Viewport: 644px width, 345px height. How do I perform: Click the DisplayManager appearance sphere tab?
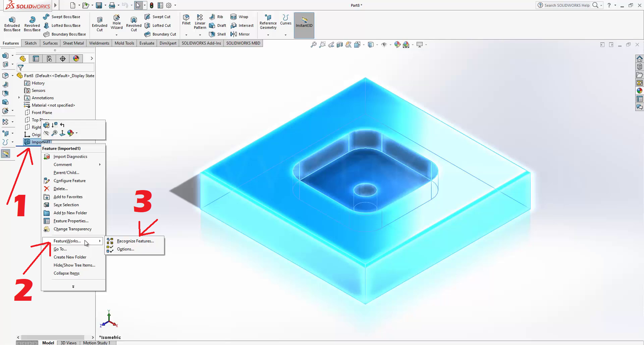(x=76, y=59)
